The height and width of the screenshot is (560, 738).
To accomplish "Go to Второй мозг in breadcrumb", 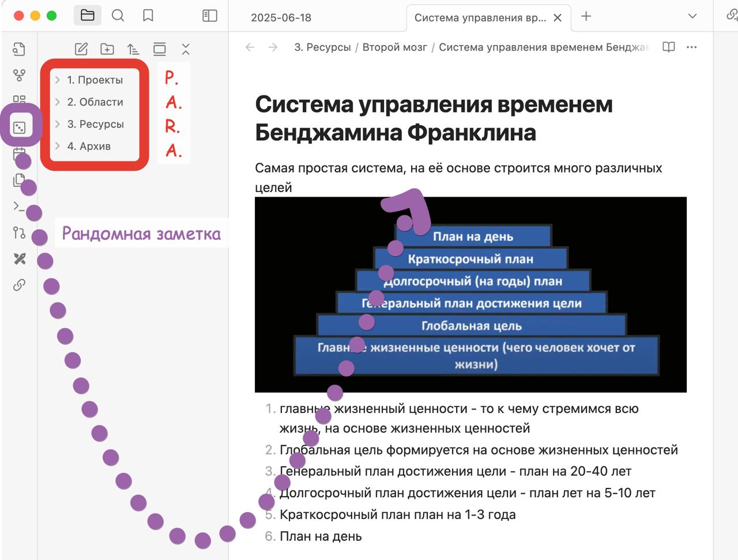I will 395,47.
